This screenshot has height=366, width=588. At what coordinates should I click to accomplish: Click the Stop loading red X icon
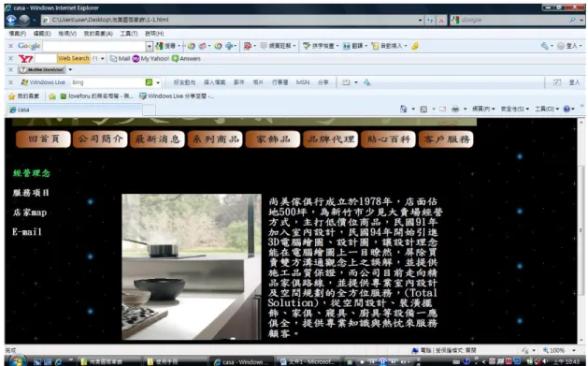441,21
